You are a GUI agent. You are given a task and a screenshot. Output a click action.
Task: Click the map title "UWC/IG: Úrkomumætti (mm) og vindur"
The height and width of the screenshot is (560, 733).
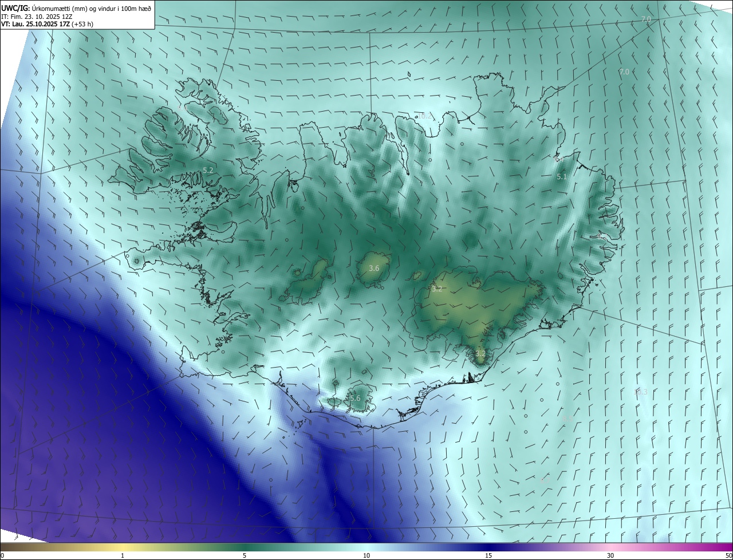pos(76,8)
